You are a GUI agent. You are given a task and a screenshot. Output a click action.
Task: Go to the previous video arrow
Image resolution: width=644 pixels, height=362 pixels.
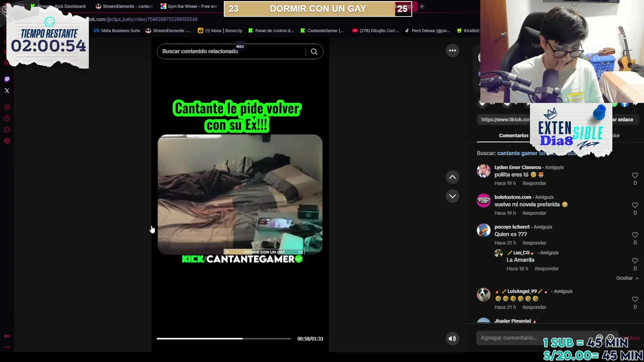click(x=452, y=177)
